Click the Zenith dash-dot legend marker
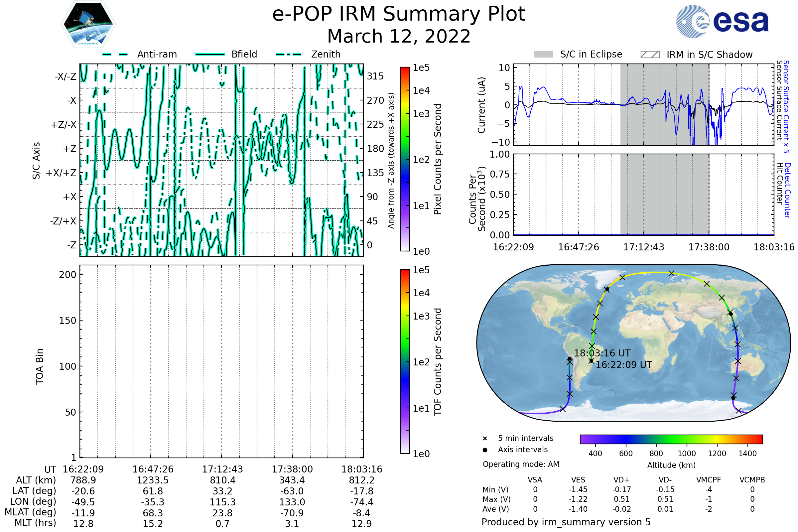Viewport: 798px width, 532px height. point(289,54)
